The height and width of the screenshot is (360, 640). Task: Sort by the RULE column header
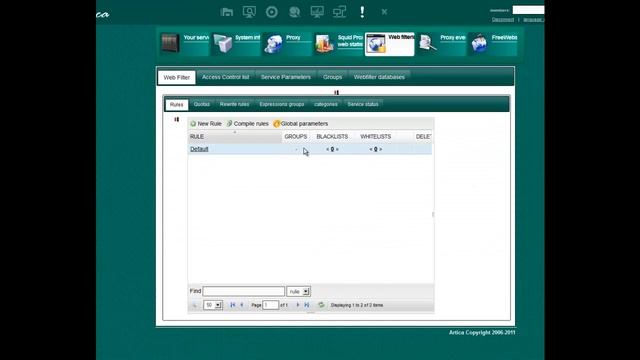point(235,137)
